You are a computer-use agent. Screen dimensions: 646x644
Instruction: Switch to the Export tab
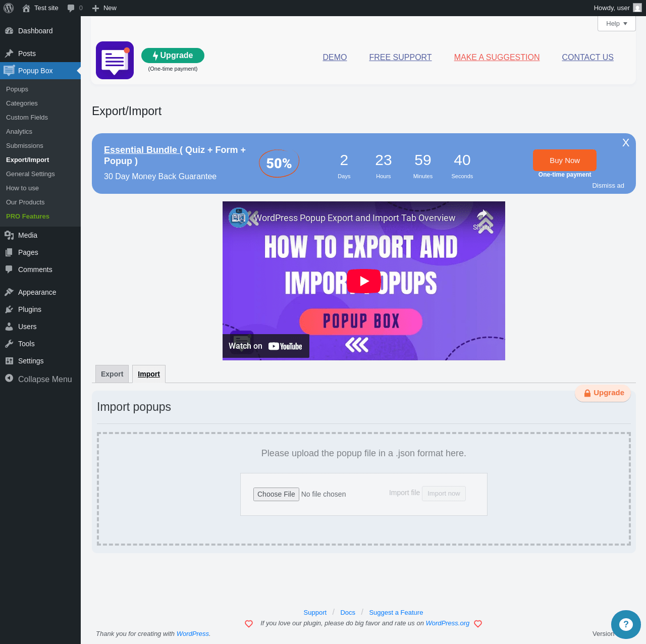(112, 374)
